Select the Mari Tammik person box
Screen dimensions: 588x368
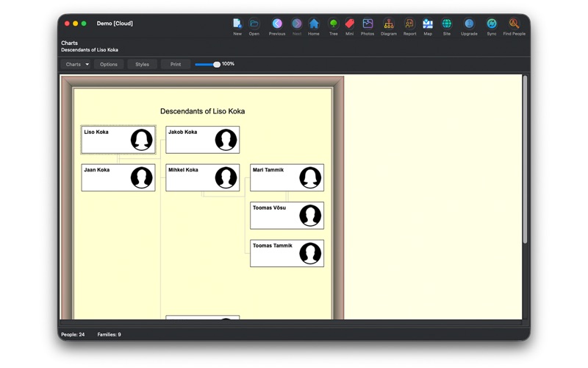[287, 177]
